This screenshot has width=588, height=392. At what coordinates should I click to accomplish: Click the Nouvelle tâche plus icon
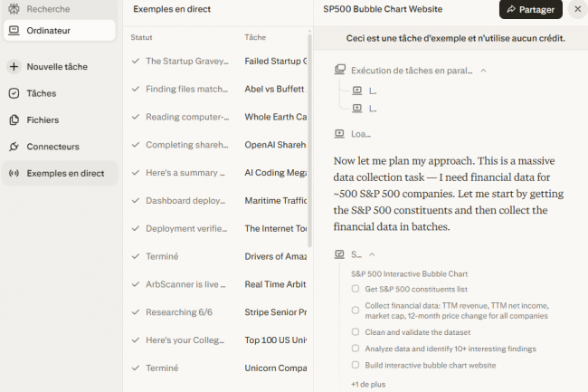coord(14,67)
